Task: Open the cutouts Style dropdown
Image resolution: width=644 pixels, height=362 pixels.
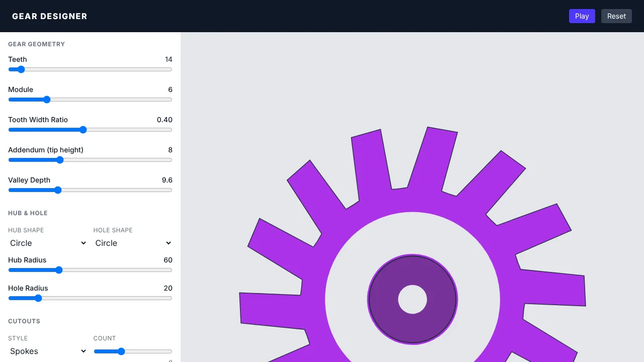Action: pos(48,351)
